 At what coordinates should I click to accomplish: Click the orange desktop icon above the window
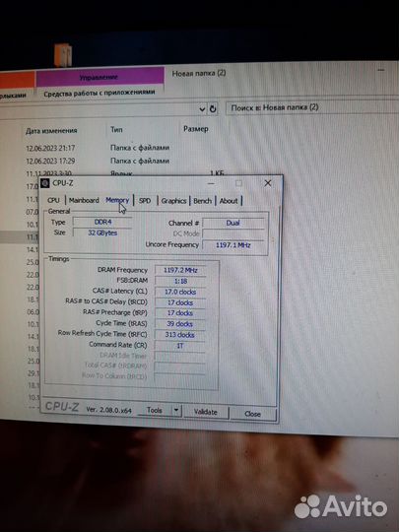tap(63, 55)
